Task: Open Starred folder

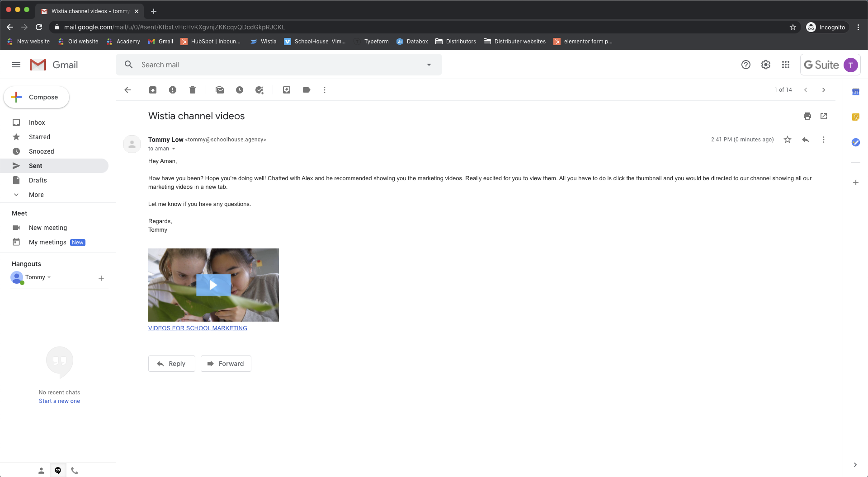Action: coord(54,137)
